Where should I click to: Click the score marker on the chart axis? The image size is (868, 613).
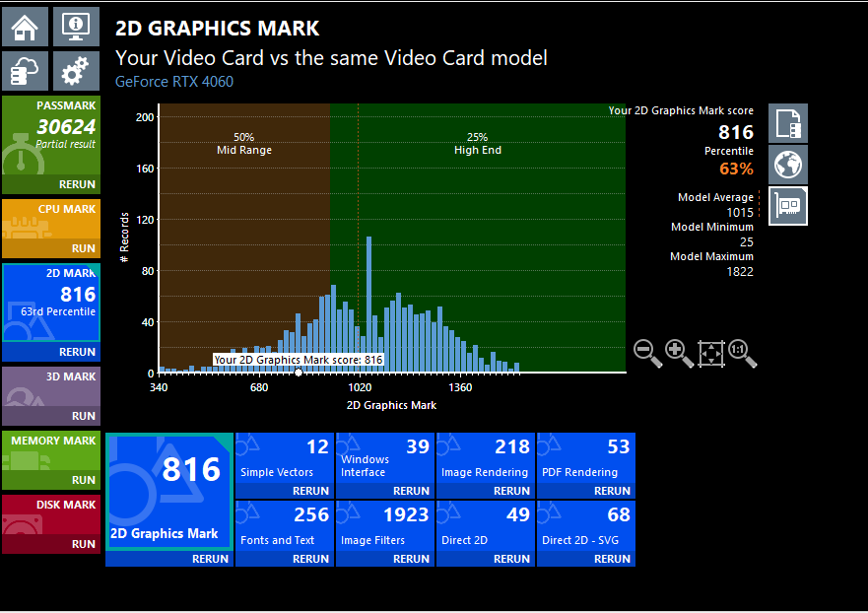click(299, 373)
